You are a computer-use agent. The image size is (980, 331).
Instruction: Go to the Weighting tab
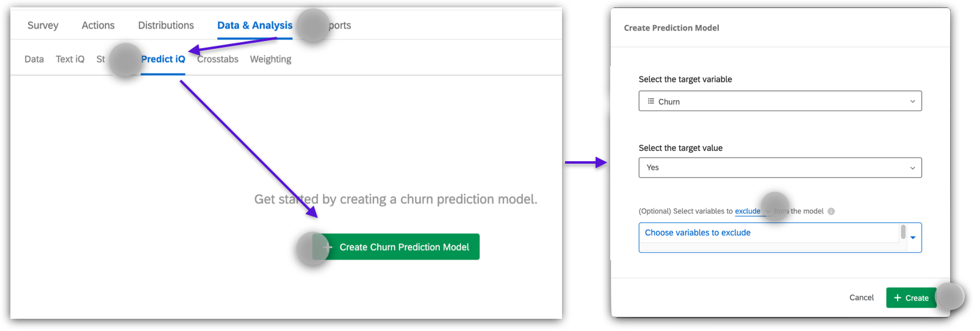(x=270, y=59)
